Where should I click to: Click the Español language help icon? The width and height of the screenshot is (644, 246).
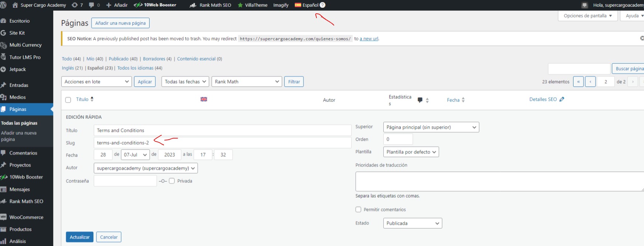click(322, 5)
